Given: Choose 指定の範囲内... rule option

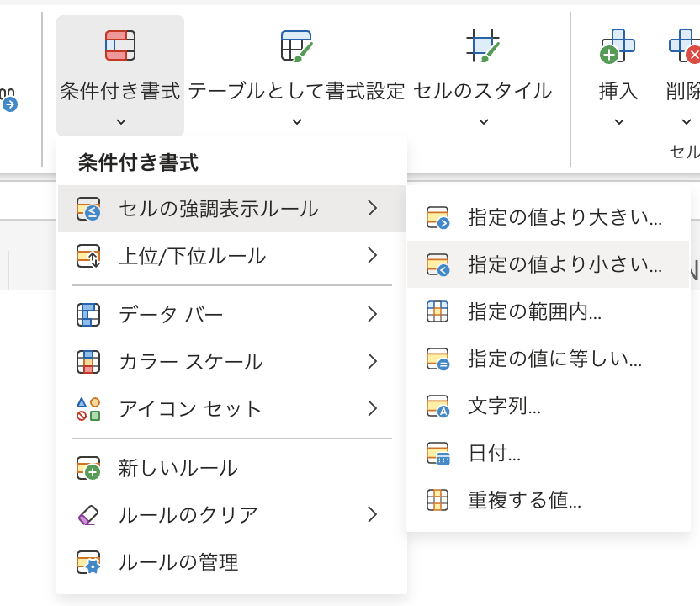Looking at the screenshot, I should pos(534,311).
